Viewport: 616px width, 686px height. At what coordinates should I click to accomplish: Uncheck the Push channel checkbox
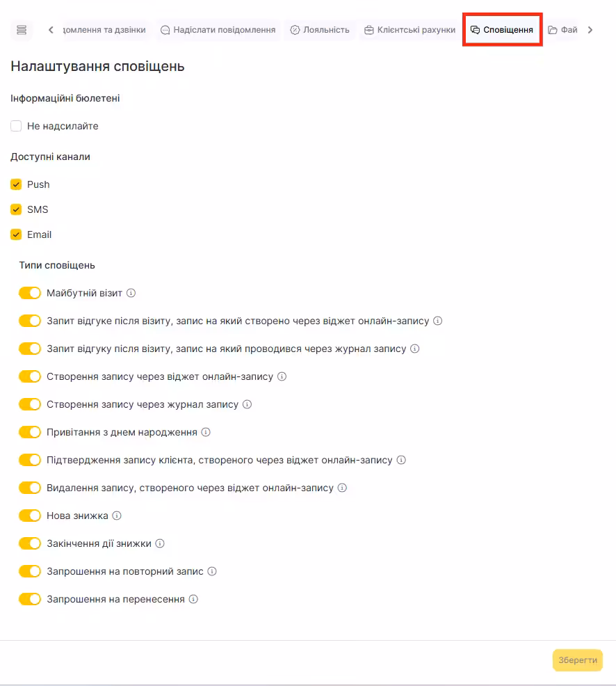click(x=16, y=184)
